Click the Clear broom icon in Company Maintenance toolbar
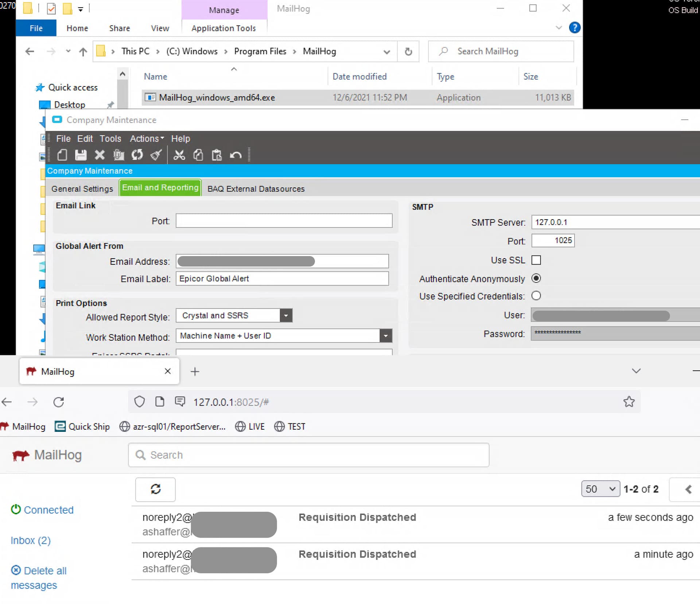 (156, 155)
